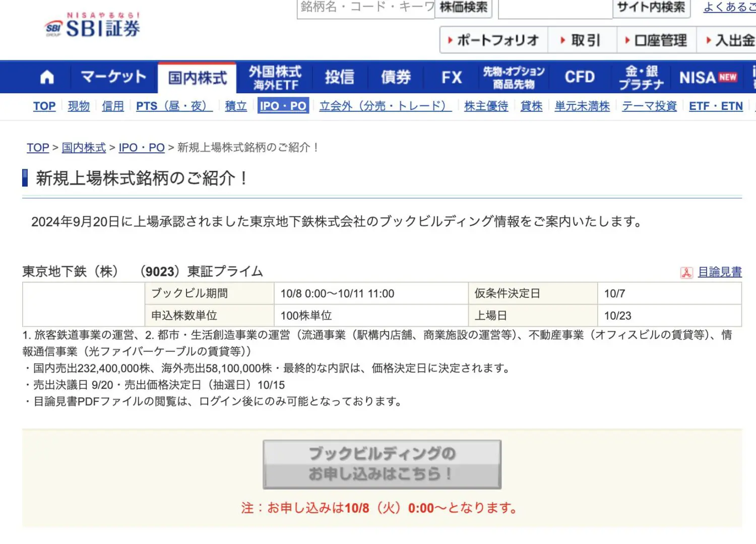Click the ブックビルディングのお申し込みはこちら button
The width and height of the screenshot is (756, 544).
[x=382, y=464]
